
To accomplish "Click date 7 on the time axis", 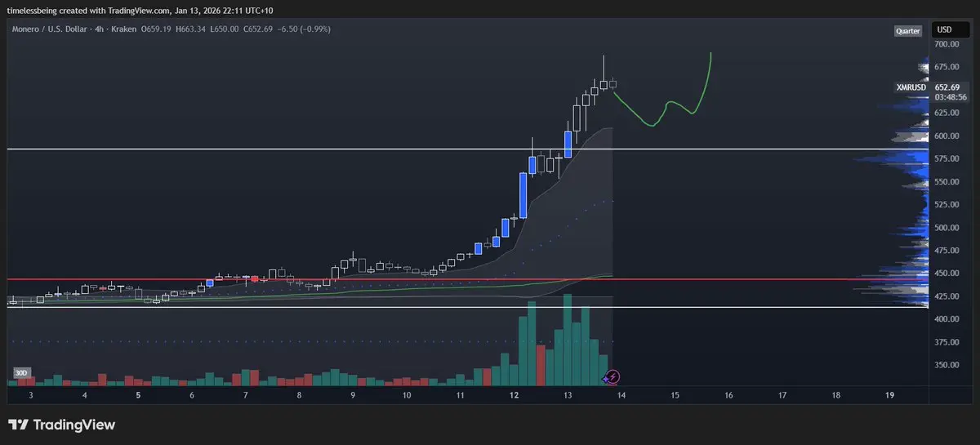I will [246, 394].
